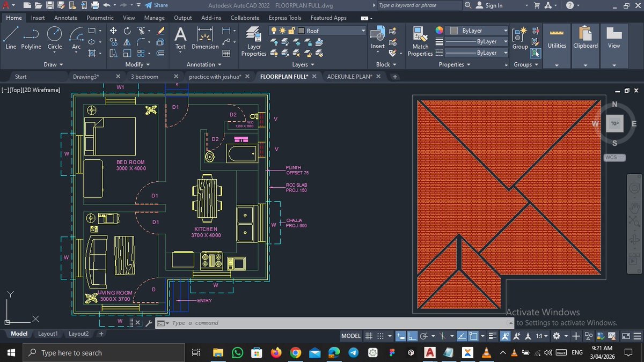Click the Roof layer color swatch
The height and width of the screenshot is (362, 644).
point(301,31)
